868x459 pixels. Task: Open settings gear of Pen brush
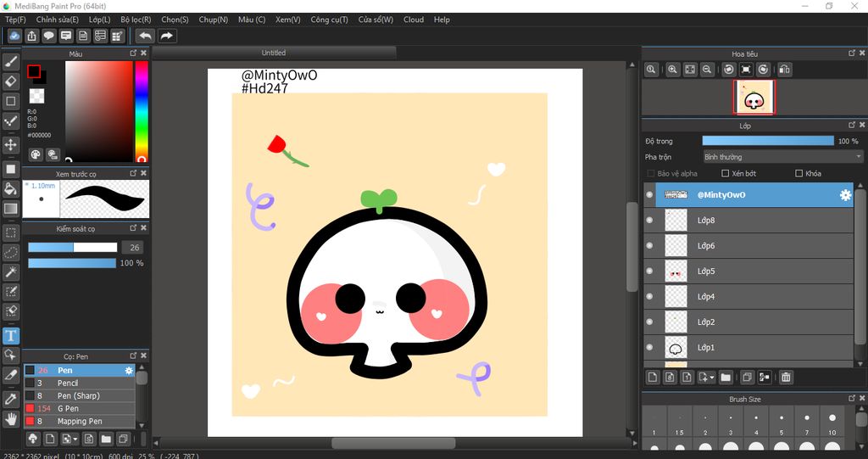click(129, 370)
